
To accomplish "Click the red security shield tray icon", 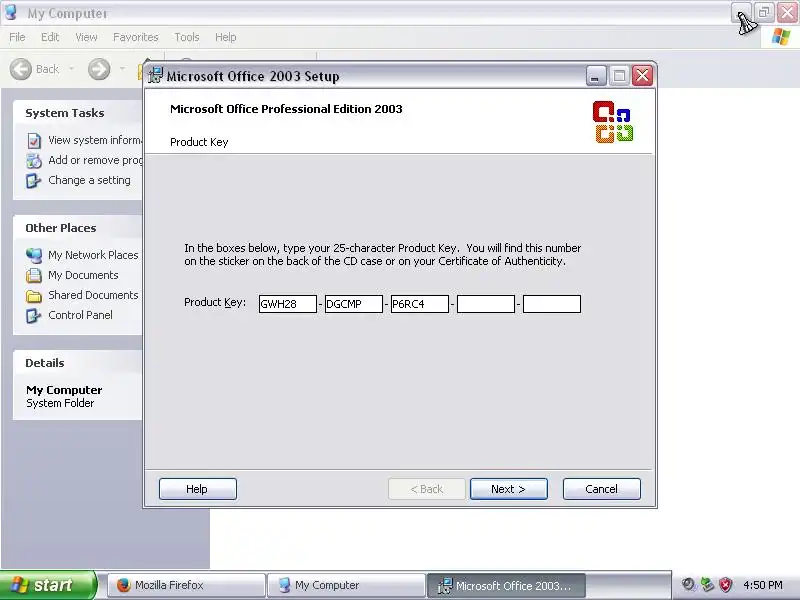I will 726,585.
